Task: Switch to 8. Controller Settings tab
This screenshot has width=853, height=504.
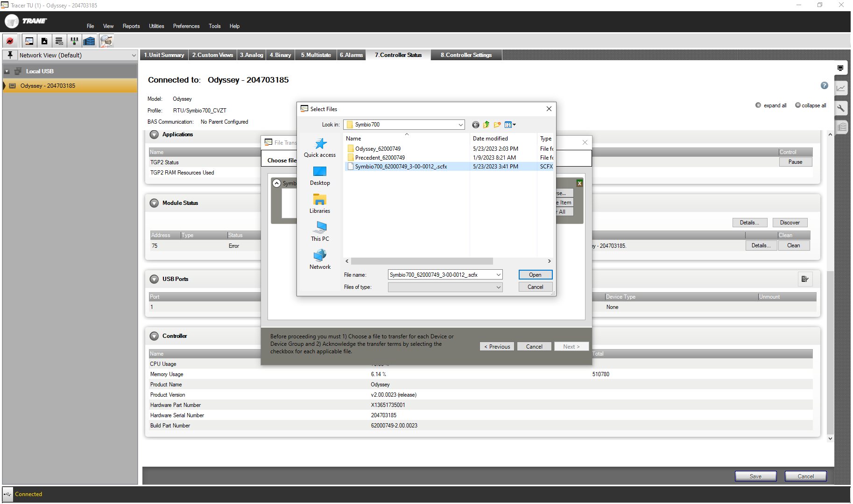Action: pos(466,55)
